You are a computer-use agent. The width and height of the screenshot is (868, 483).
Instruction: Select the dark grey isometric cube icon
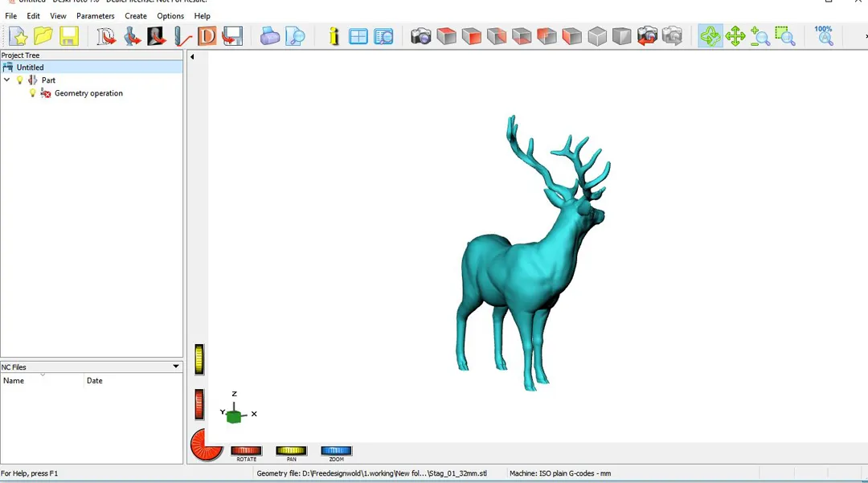pos(621,36)
